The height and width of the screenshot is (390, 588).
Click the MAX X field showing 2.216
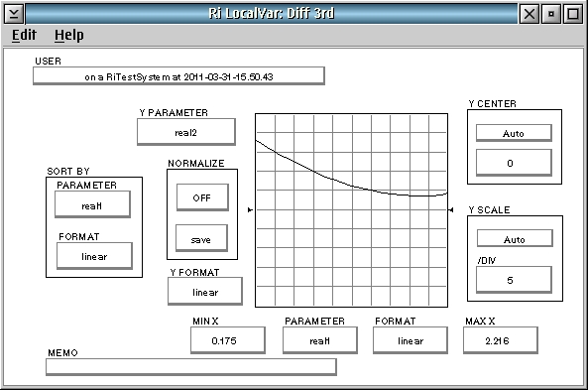(501, 340)
